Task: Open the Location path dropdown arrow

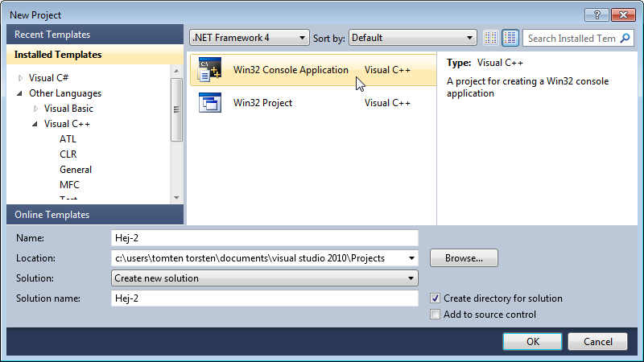Action: coord(411,258)
